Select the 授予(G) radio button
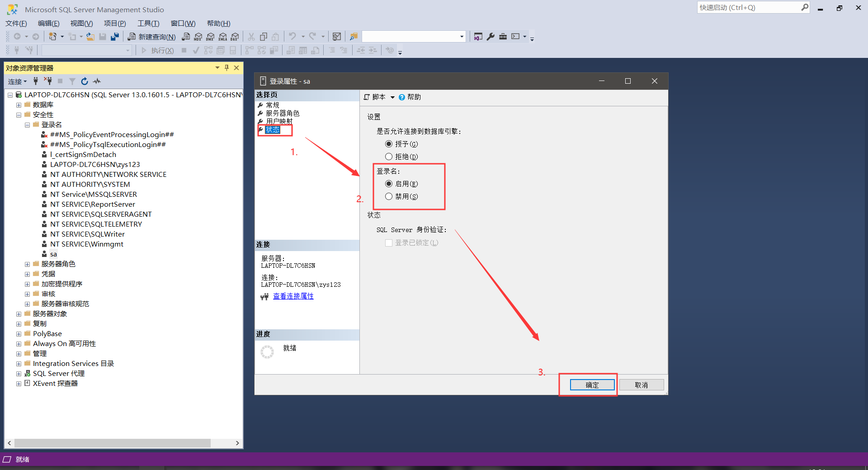This screenshot has width=868, height=470. (x=389, y=144)
